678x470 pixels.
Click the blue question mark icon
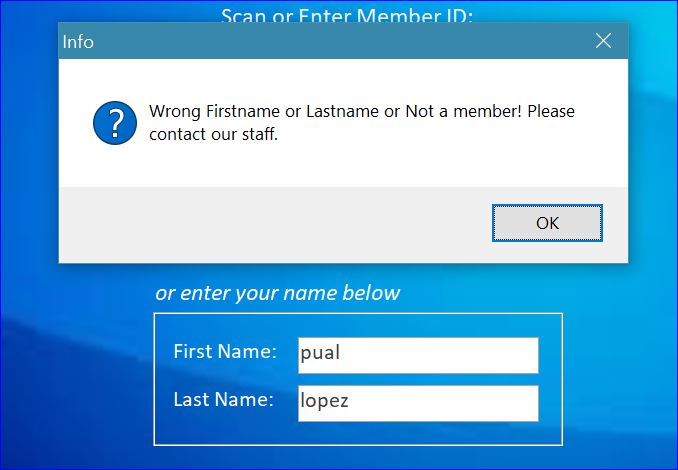coord(115,123)
